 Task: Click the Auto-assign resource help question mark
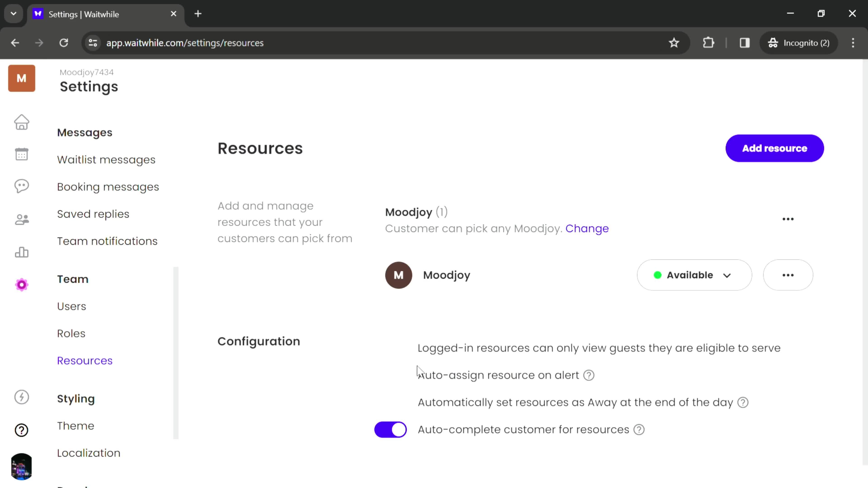(590, 375)
